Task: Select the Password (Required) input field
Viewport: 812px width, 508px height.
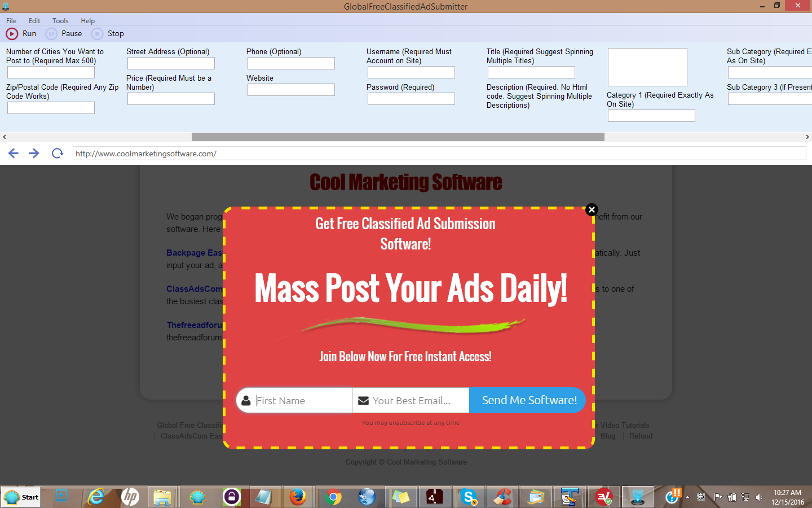Action: (411, 99)
